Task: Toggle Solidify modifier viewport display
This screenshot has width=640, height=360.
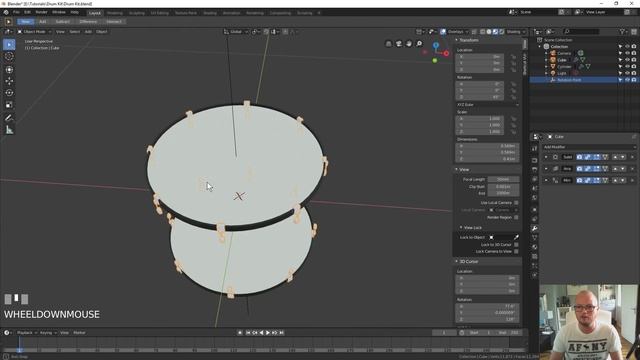Action: pos(588,157)
